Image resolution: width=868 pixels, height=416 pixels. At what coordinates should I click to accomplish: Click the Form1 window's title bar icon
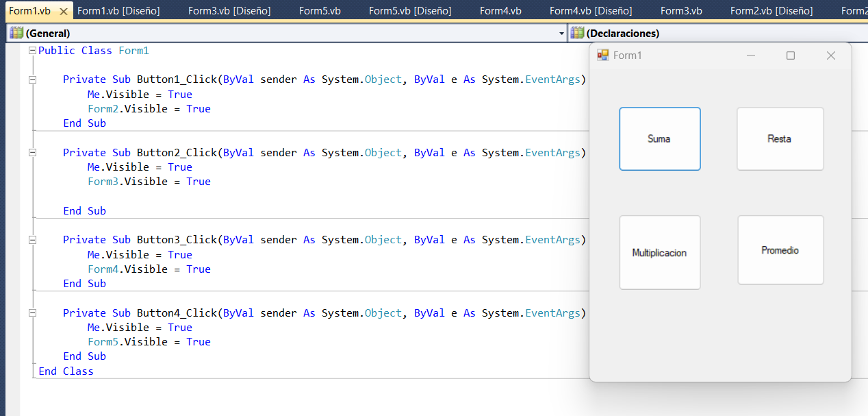click(602, 55)
